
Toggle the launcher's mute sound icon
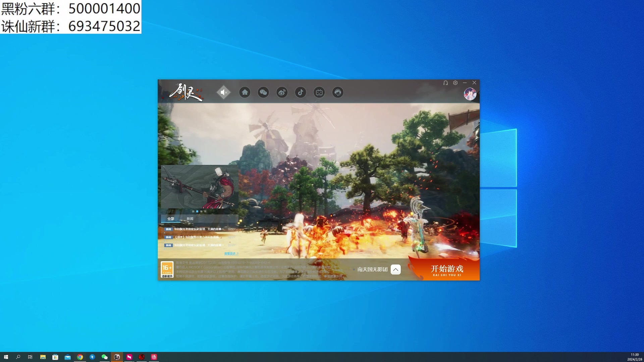pos(224,92)
